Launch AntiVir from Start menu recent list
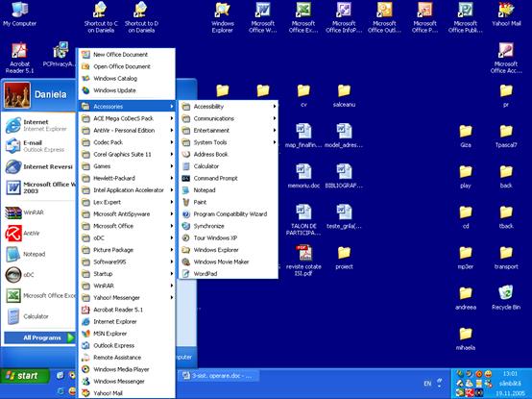Image resolution: width=532 pixels, height=399 pixels. (x=39, y=234)
